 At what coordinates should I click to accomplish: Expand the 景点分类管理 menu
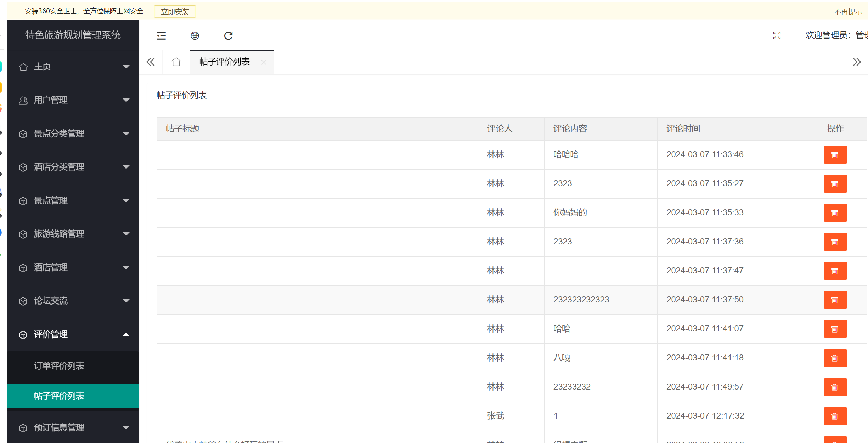73,134
